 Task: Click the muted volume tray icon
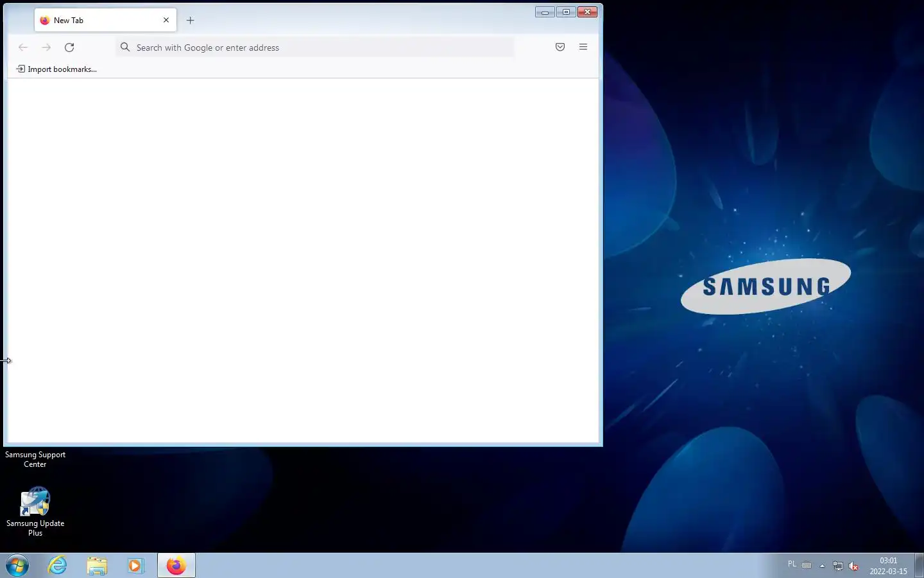(x=853, y=566)
